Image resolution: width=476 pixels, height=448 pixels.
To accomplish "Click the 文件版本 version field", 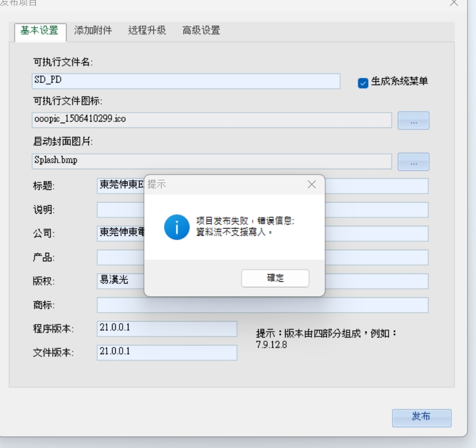I will pyautogui.click(x=167, y=352).
